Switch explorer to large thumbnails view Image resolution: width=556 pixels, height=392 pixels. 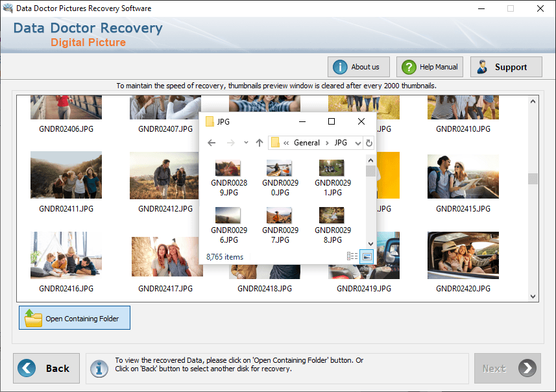click(x=367, y=256)
